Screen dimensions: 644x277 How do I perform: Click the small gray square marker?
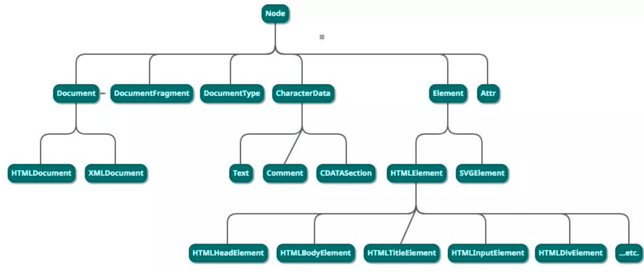[322, 37]
